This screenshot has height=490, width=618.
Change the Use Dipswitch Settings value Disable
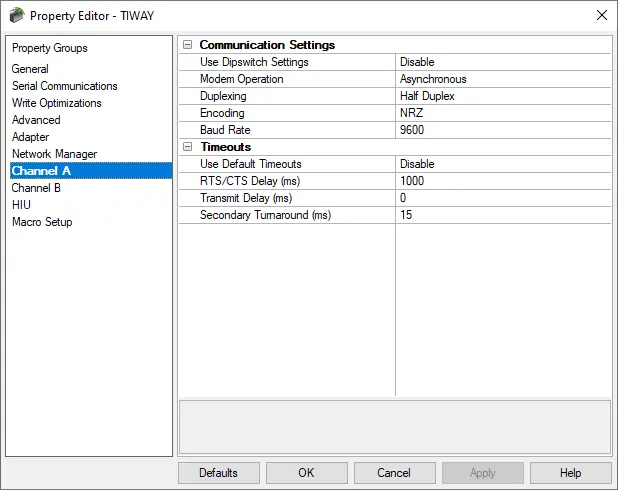click(x=503, y=62)
